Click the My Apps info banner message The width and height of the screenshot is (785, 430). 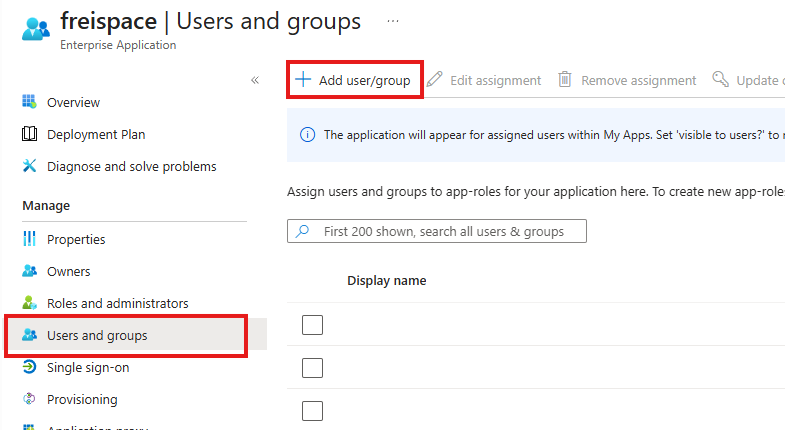pyautogui.click(x=554, y=135)
